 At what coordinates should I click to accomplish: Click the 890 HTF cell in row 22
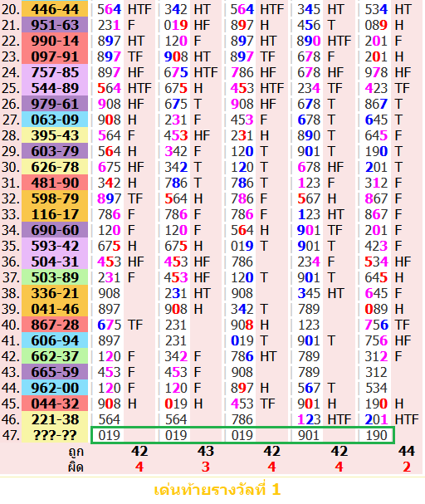click(x=325, y=41)
